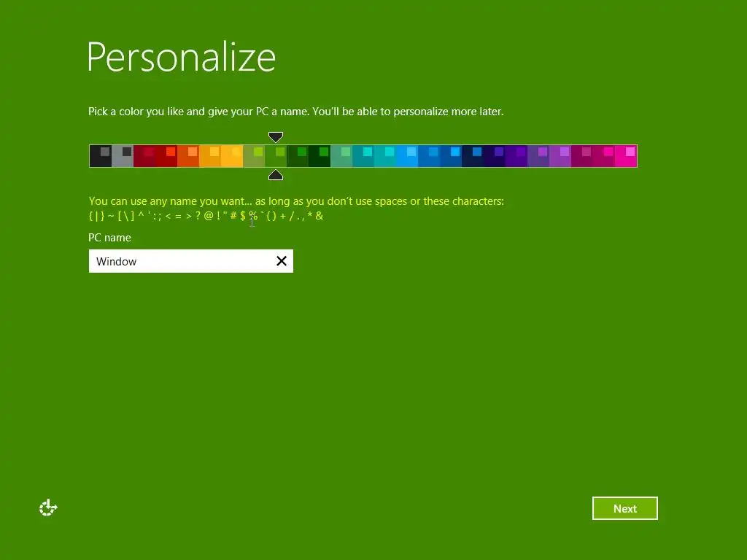
Task: Select the currently marked green swatch
Action: click(276, 156)
